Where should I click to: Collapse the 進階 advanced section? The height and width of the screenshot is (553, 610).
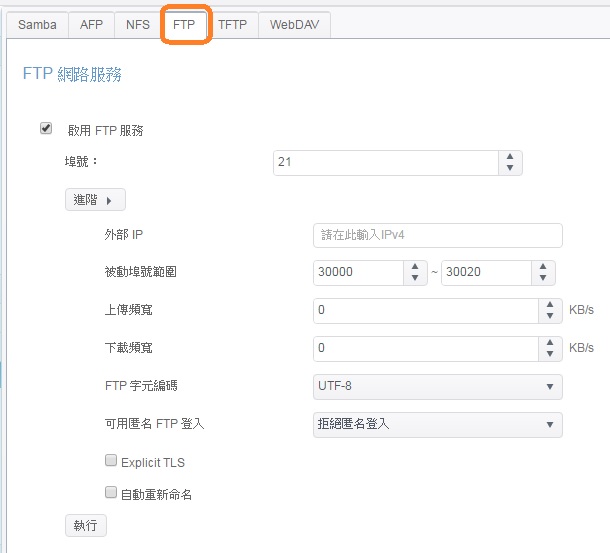tap(95, 200)
